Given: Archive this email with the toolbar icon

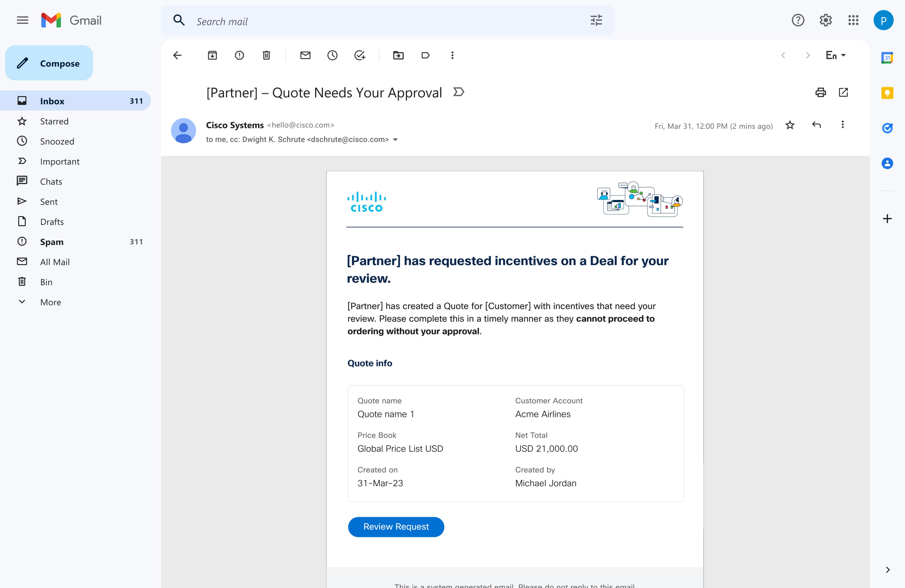Looking at the screenshot, I should [x=212, y=55].
